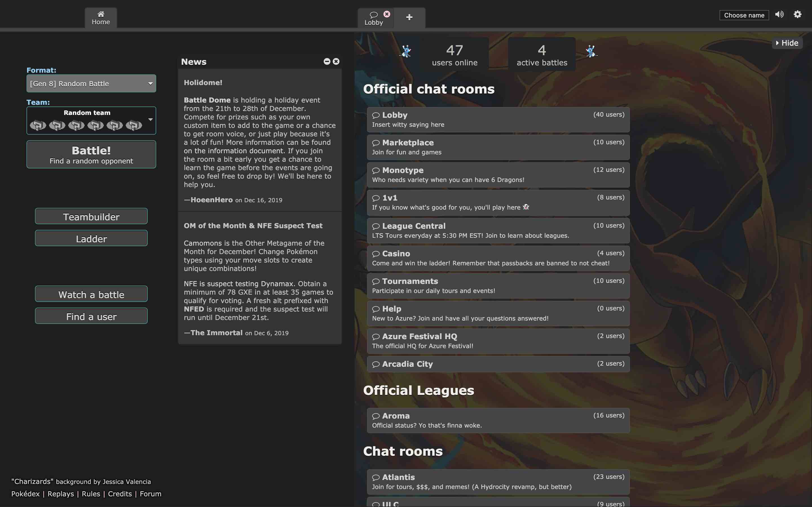Viewport: 812px width, 507px height.
Task: Click the left Pokémon sprite beside users online
Action: click(x=406, y=51)
